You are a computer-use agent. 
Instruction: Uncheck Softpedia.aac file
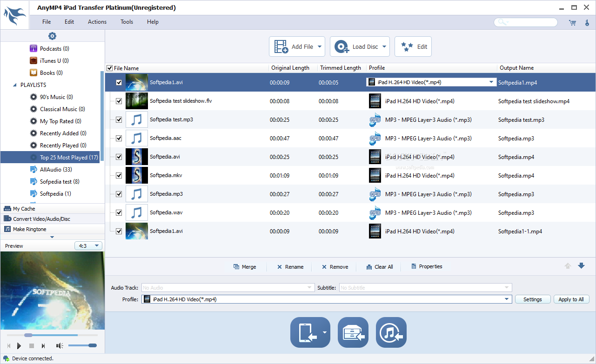[x=119, y=138]
